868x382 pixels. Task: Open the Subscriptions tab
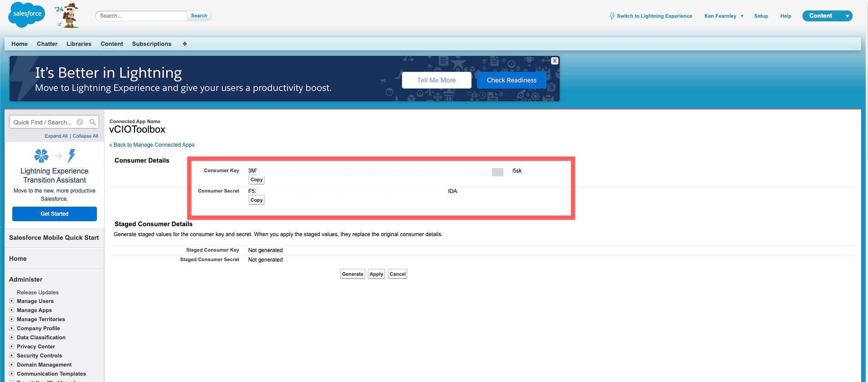(x=152, y=44)
